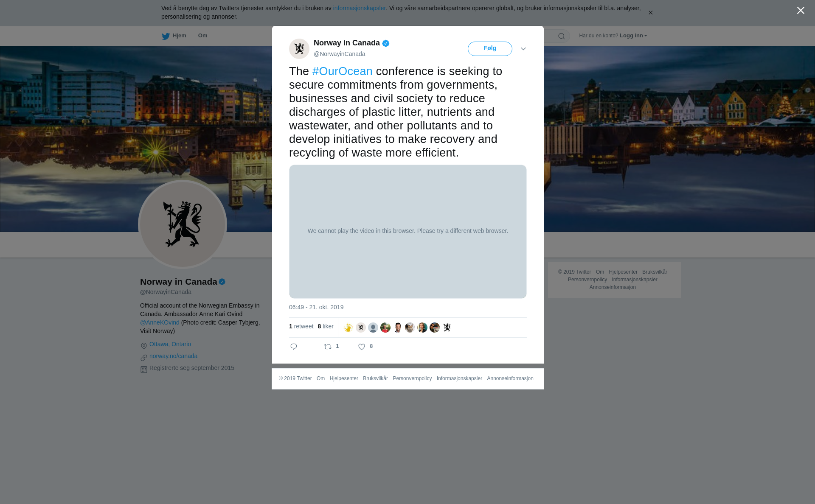Open the #OurOcean hashtag link

click(x=342, y=71)
